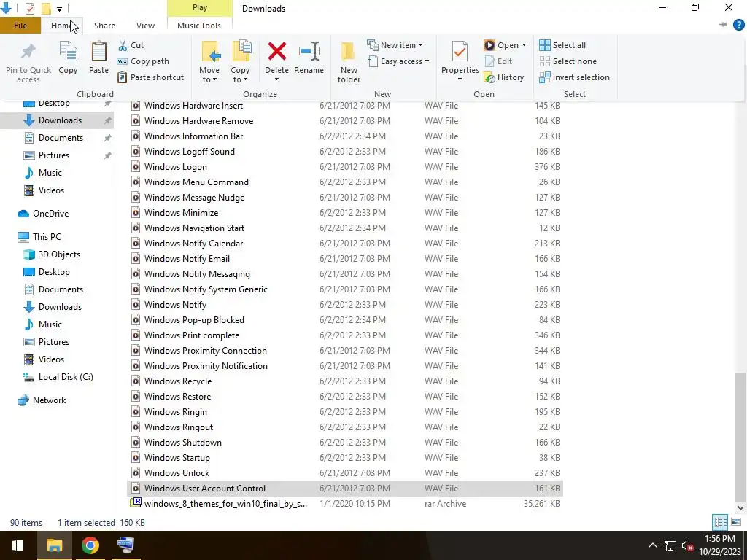
Task: Expand the Easy access dropdown
Action: coord(427,61)
